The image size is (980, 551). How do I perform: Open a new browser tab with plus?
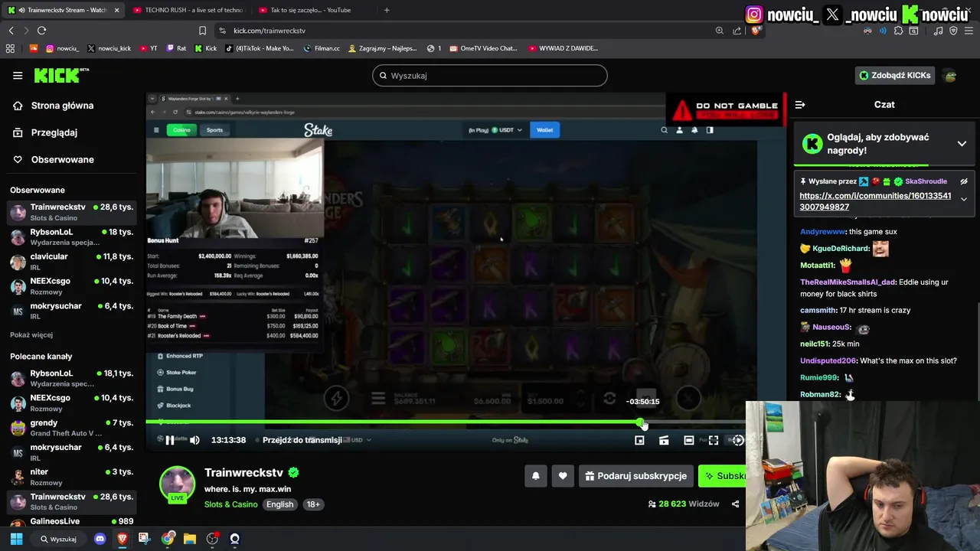click(x=387, y=10)
